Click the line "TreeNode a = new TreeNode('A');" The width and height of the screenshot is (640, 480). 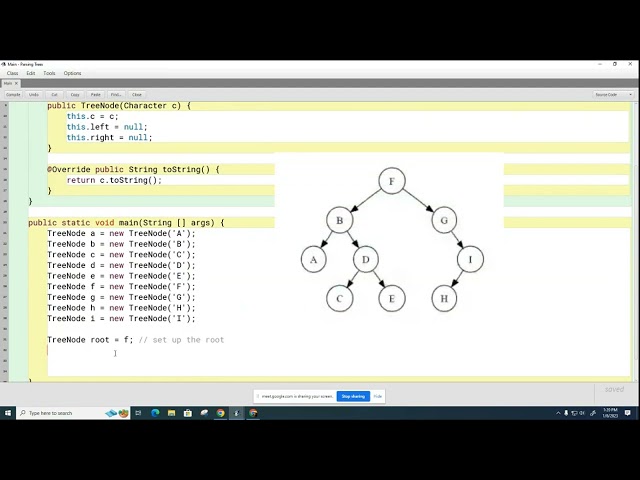pyautogui.click(x=121, y=233)
